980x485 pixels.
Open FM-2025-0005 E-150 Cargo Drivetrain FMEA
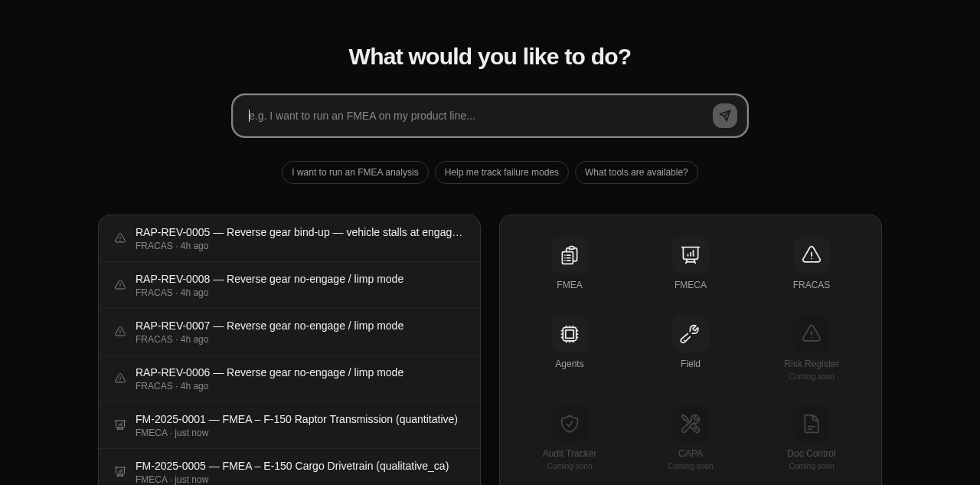[289, 467]
